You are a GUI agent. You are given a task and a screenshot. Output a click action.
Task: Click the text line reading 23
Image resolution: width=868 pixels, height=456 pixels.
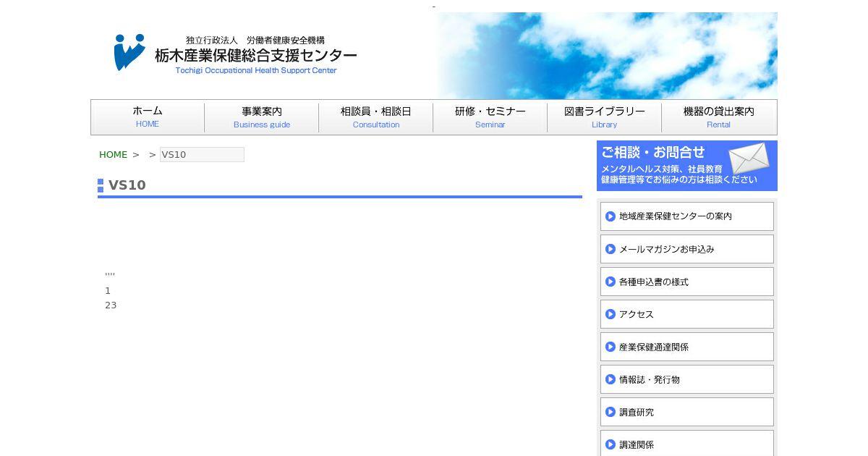(x=111, y=305)
